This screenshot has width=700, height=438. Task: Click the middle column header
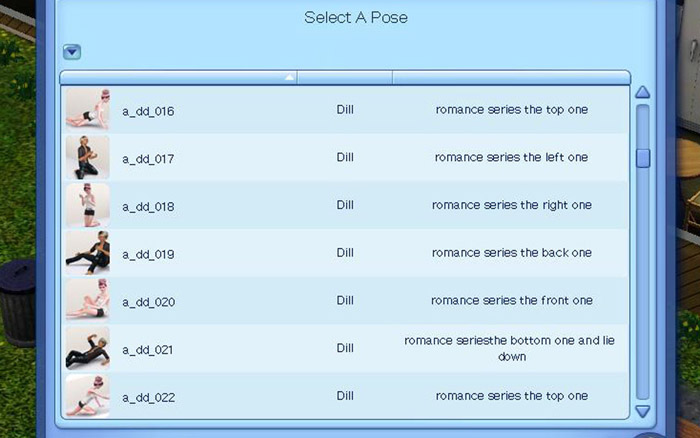click(x=345, y=77)
